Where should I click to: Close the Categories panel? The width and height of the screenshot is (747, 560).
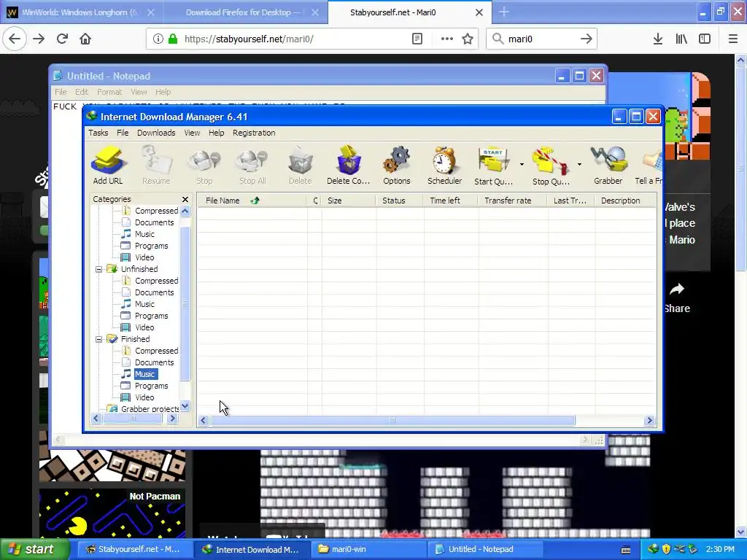tap(185, 199)
